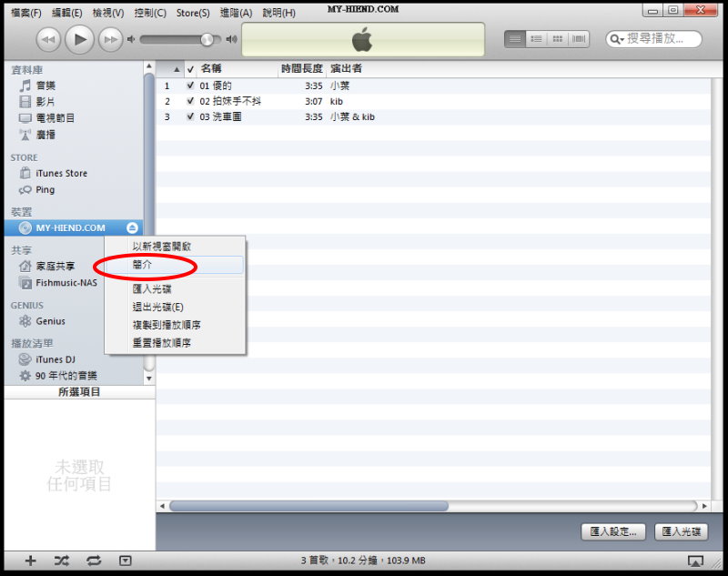Uncheck the track 01 checkbox

190,86
